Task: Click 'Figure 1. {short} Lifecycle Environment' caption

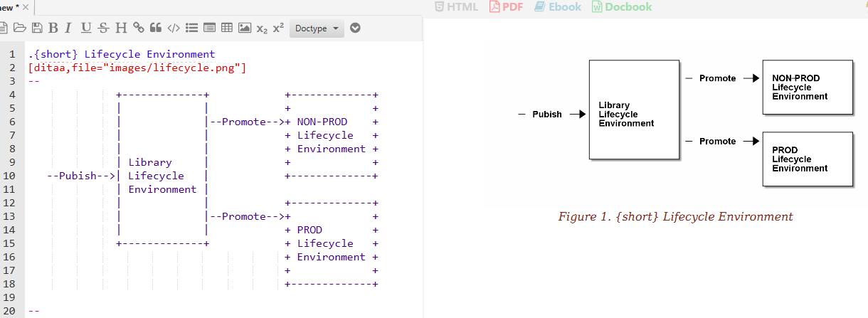Action: pos(675,216)
